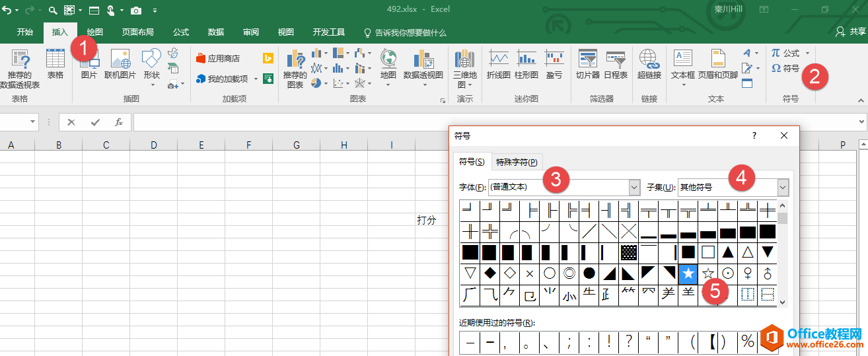This screenshot has height=356, width=868.
Task: Expand the Name Box dropdown arrow
Action: pos(33,122)
